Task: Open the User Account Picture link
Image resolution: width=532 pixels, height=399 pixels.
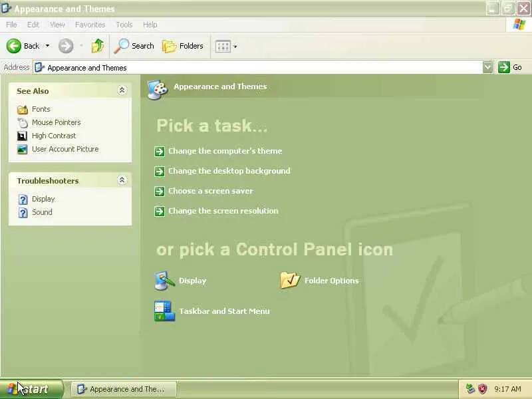Action: tap(65, 149)
